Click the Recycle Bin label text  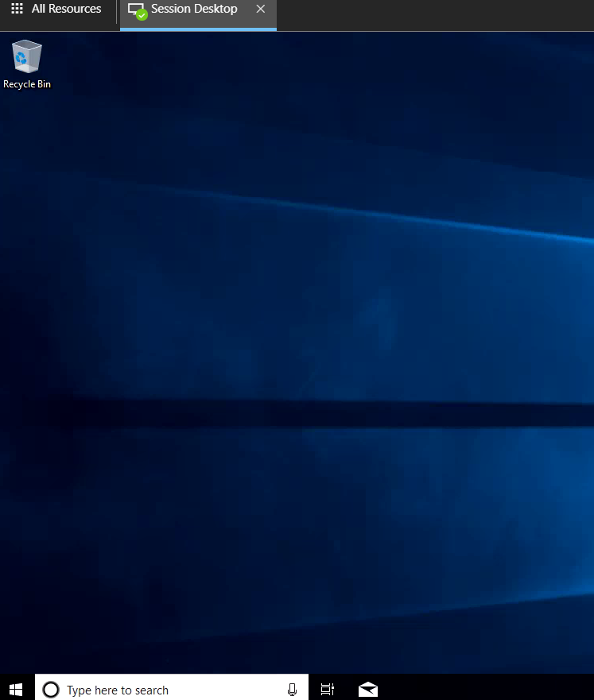(27, 84)
